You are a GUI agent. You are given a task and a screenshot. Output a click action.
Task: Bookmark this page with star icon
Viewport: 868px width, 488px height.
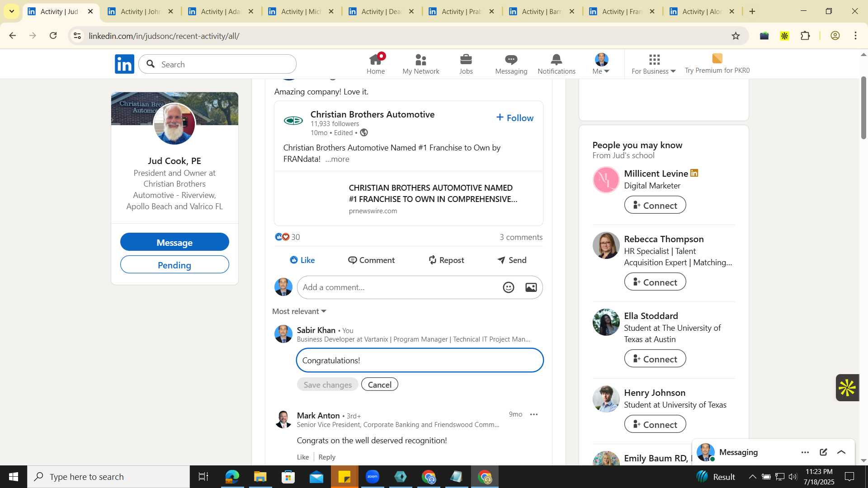point(736,36)
